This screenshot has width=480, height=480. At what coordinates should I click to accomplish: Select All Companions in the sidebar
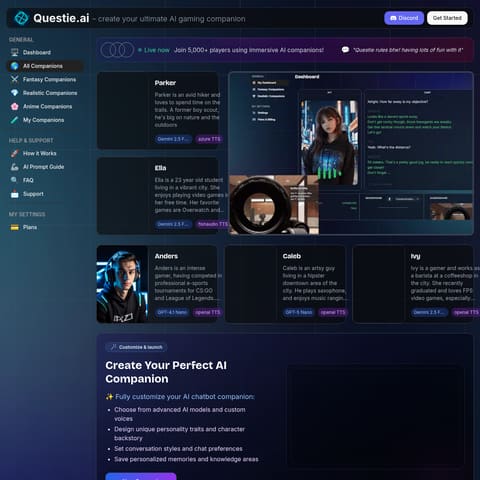[x=45, y=66]
